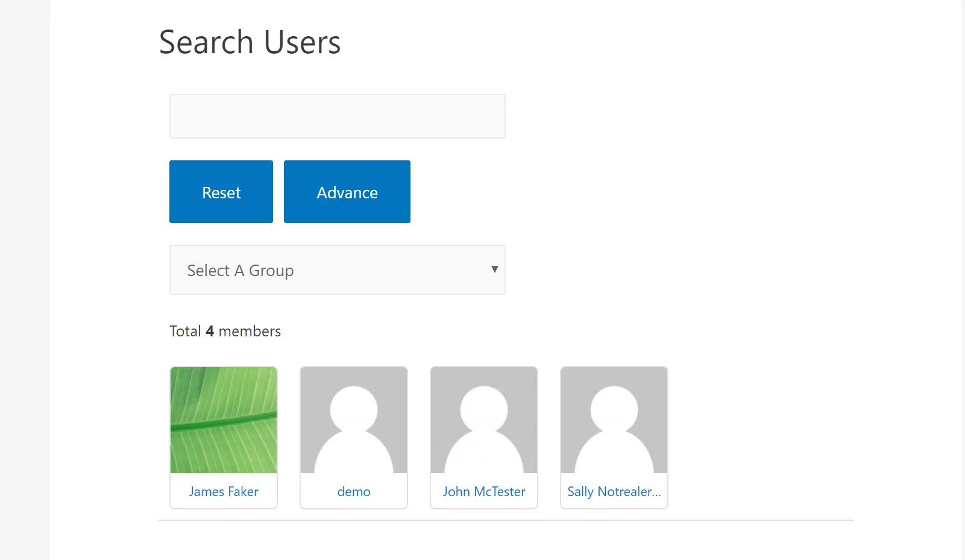Click the Reset button
Viewport: 965px width, 560px height.
221,192
